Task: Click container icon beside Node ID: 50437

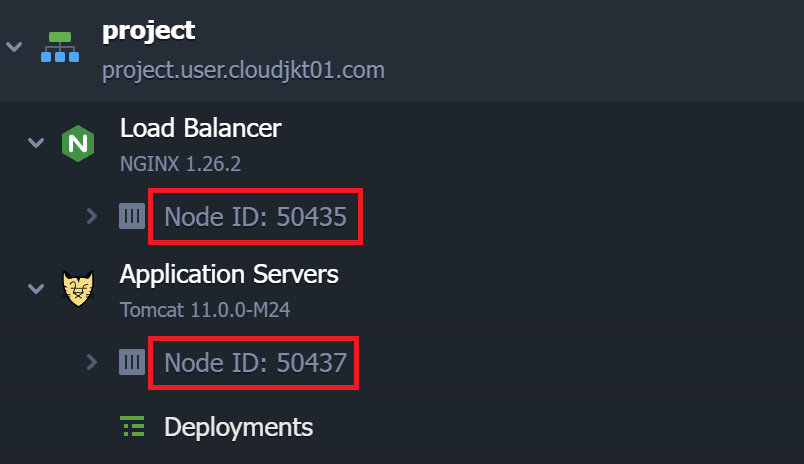Action: tap(132, 362)
